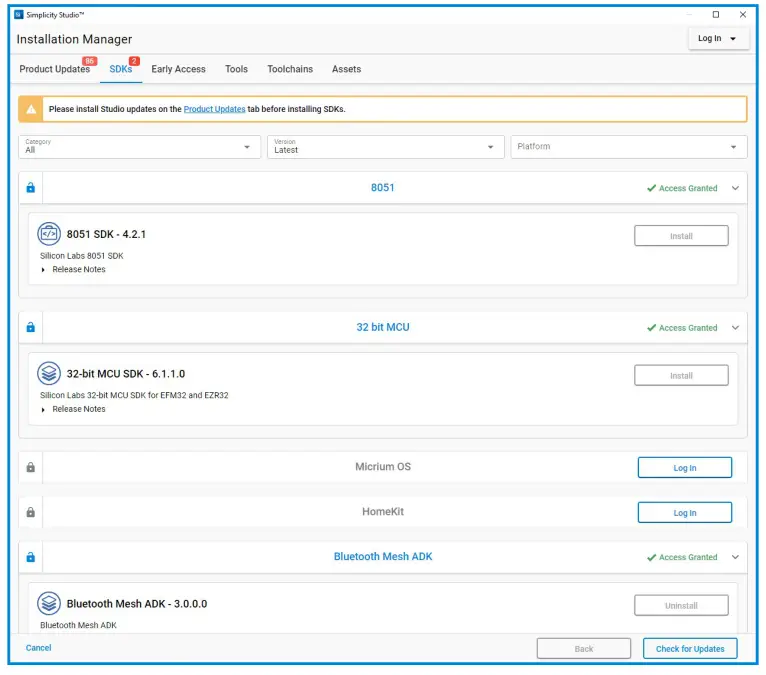Click the red 2 badge on SDKs

coord(134,61)
